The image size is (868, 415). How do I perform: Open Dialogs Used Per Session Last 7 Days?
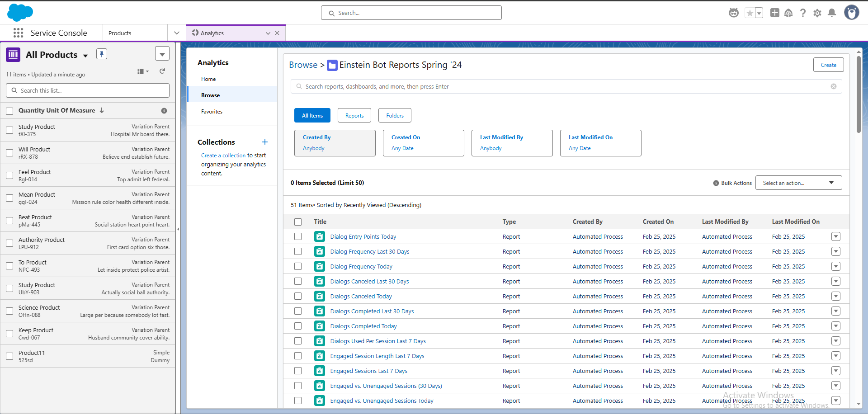click(378, 341)
